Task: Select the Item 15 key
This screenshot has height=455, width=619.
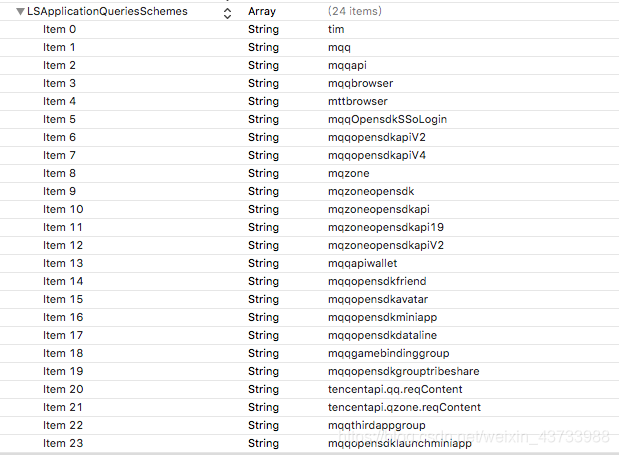Action: pos(63,300)
